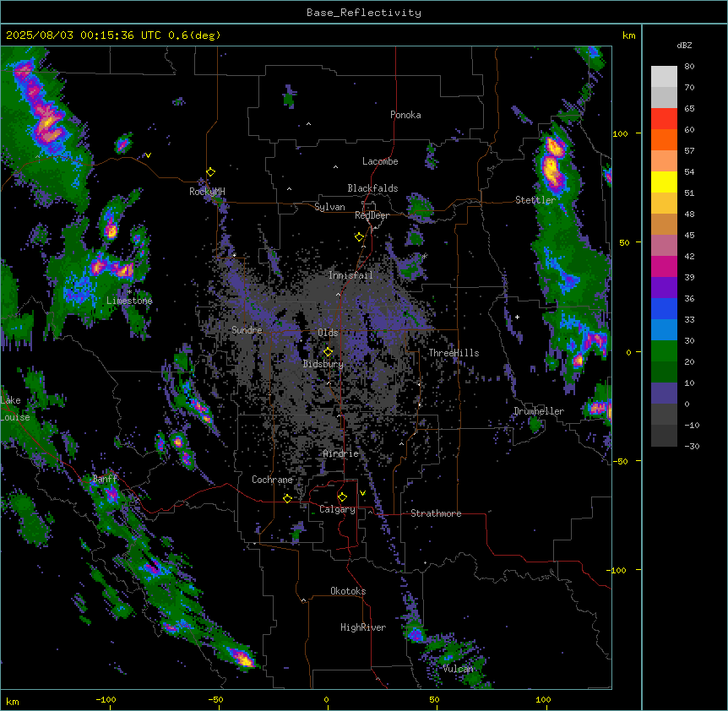The width and height of the screenshot is (728, 711).
Task: Click the yellow diamond marker above Didsbury
Action: pyautogui.click(x=329, y=352)
